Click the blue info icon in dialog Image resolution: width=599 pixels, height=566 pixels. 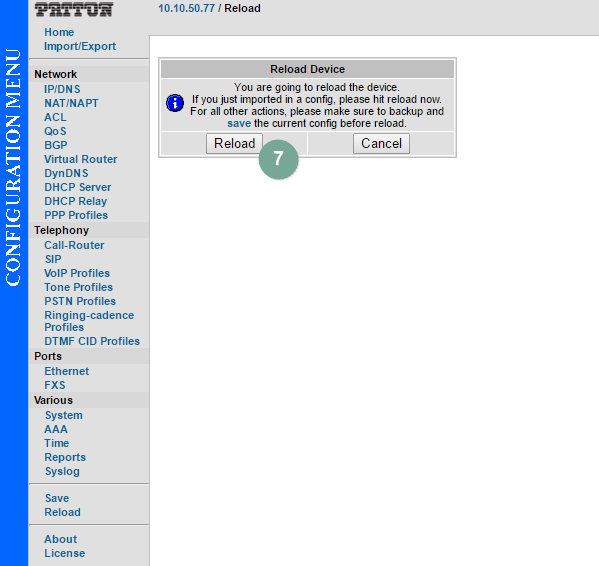(x=175, y=103)
